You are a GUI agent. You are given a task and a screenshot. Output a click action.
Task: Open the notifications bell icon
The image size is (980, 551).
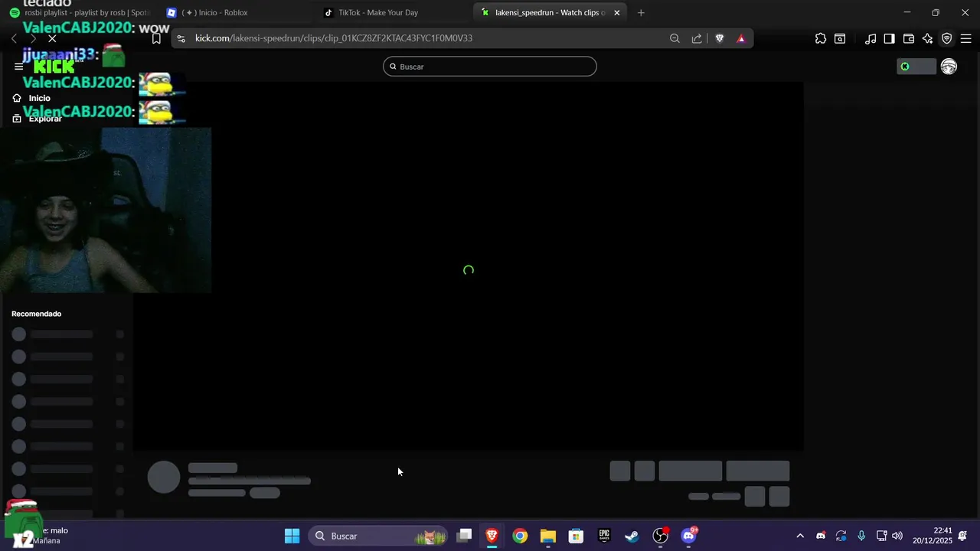point(962,536)
